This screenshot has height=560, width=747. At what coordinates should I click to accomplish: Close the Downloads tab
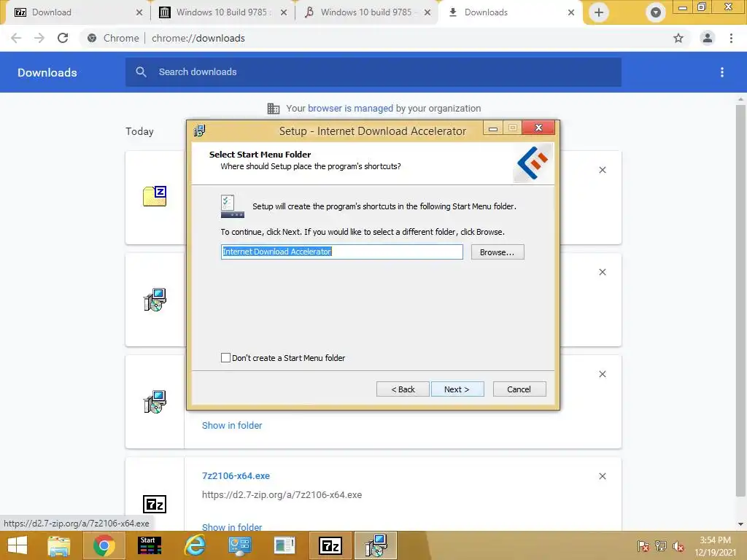pyautogui.click(x=570, y=12)
